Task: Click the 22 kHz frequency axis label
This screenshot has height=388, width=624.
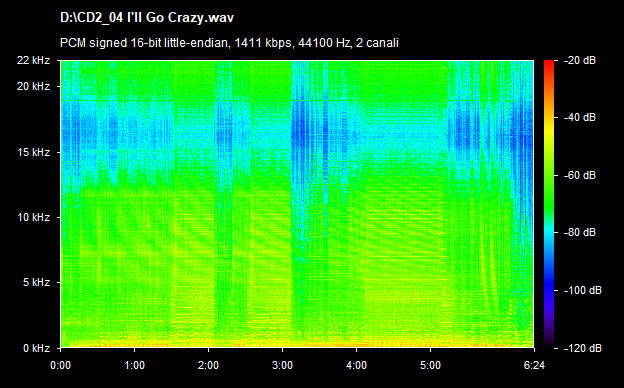Action: 33,60
